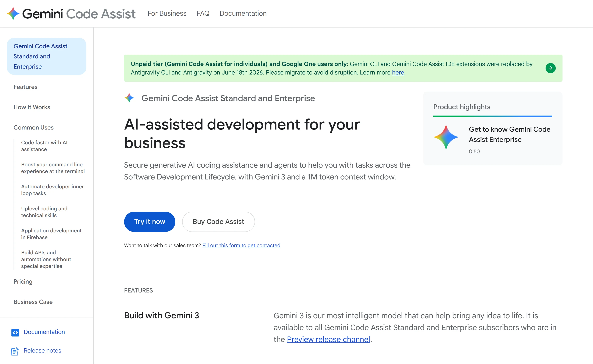This screenshot has height=364, width=593.
Task: Open Documentation link in sidebar footer
Action: [x=44, y=332]
